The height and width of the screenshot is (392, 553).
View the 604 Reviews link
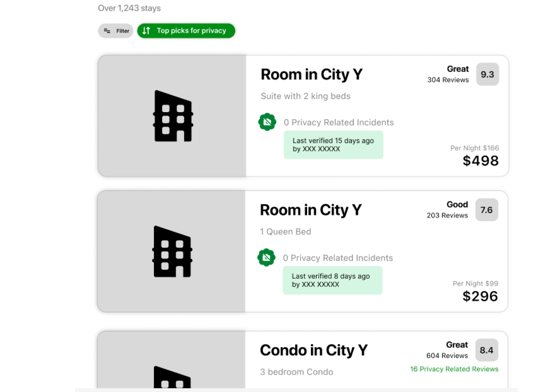pos(447,356)
